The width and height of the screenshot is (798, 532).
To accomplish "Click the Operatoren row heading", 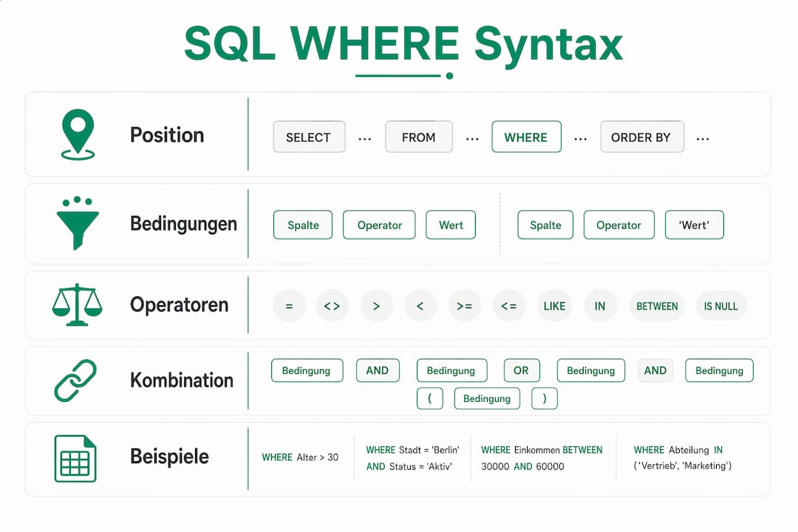I will (179, 305).
